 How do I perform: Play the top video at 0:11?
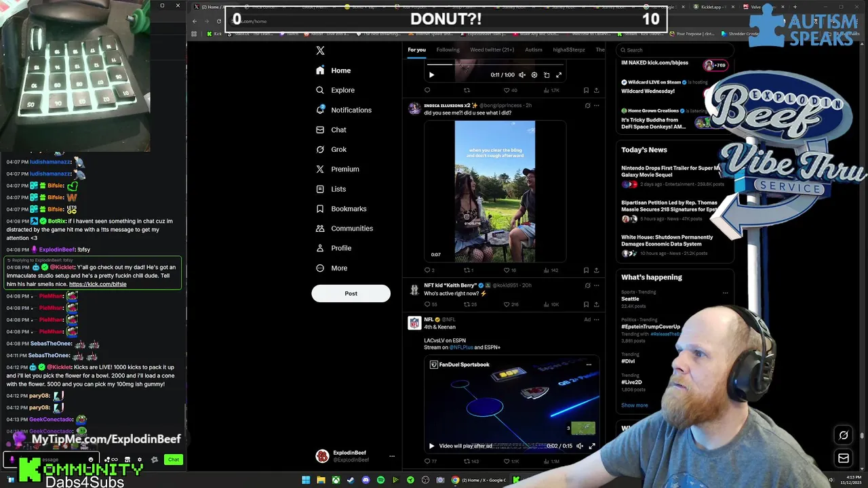(x=431, y=75)
